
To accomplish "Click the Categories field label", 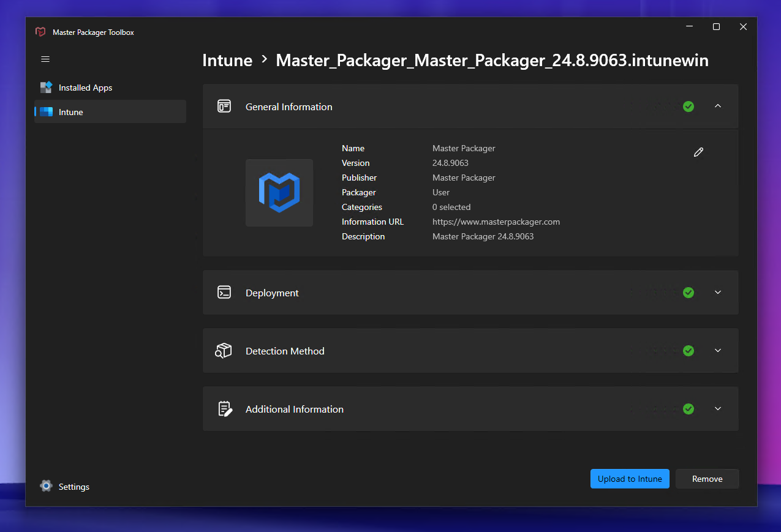I will [362, 207].
